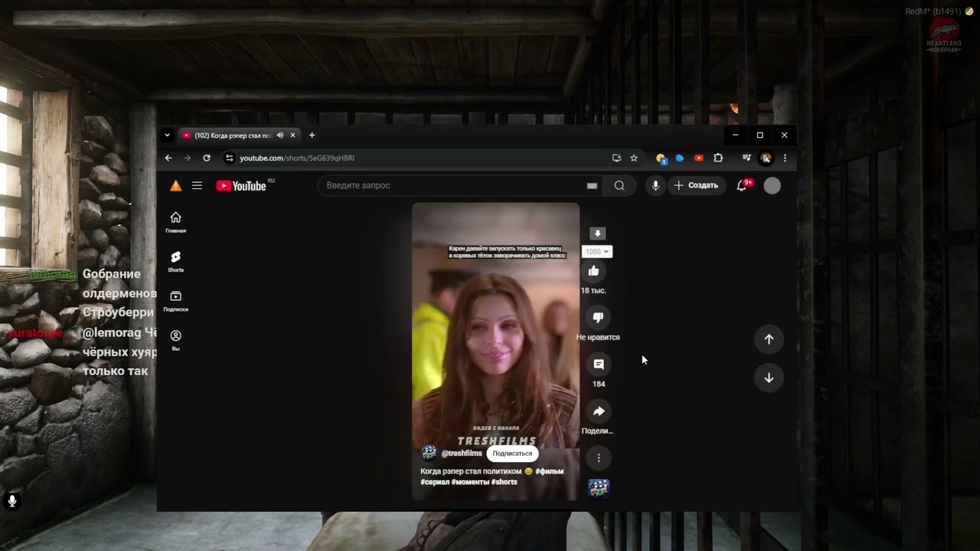The image size is (980, 551).
Task: Reload the page in the browser
Action: point(207,158)
